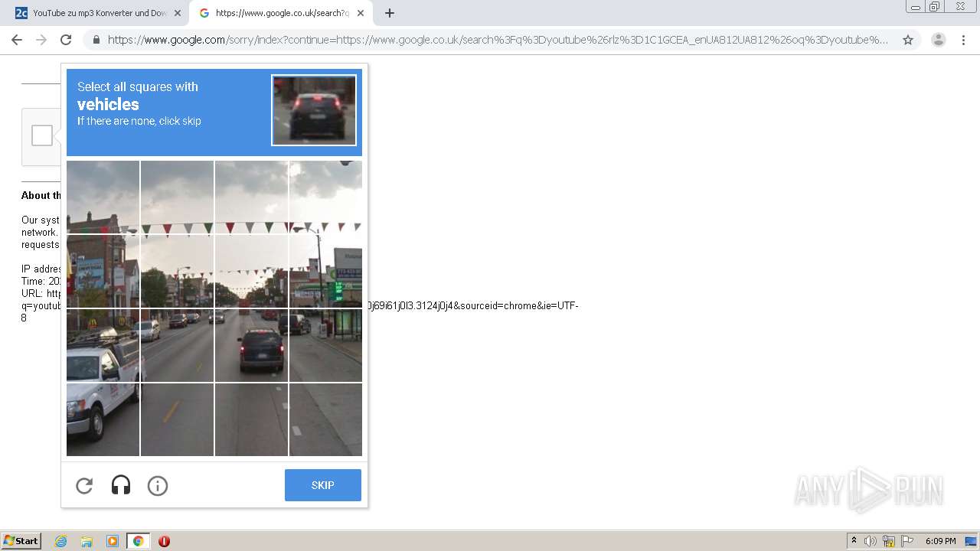Click the SKIP button
The width and height of the screenshot is (980, 551).
322,485
